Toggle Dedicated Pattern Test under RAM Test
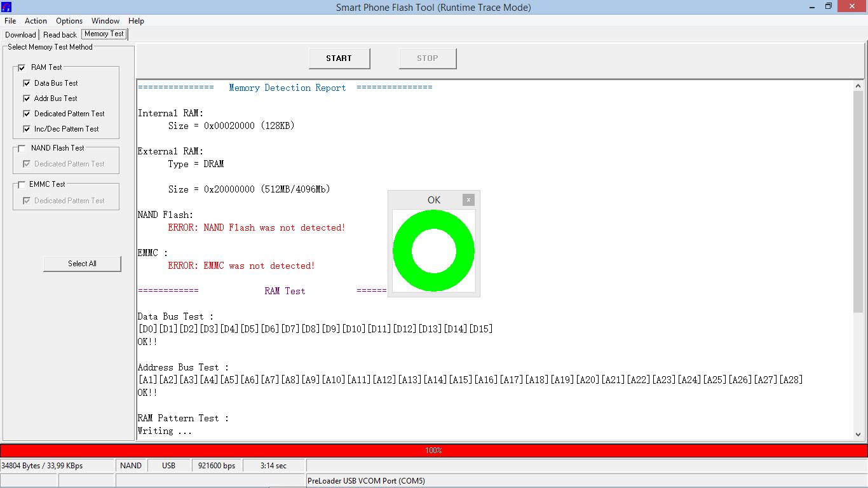The height and width of the screenshot is (488, 868). pos(27,114)
